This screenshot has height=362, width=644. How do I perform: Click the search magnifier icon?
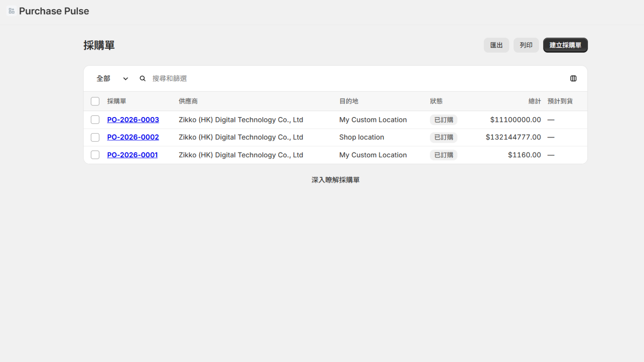click(142, 78)
